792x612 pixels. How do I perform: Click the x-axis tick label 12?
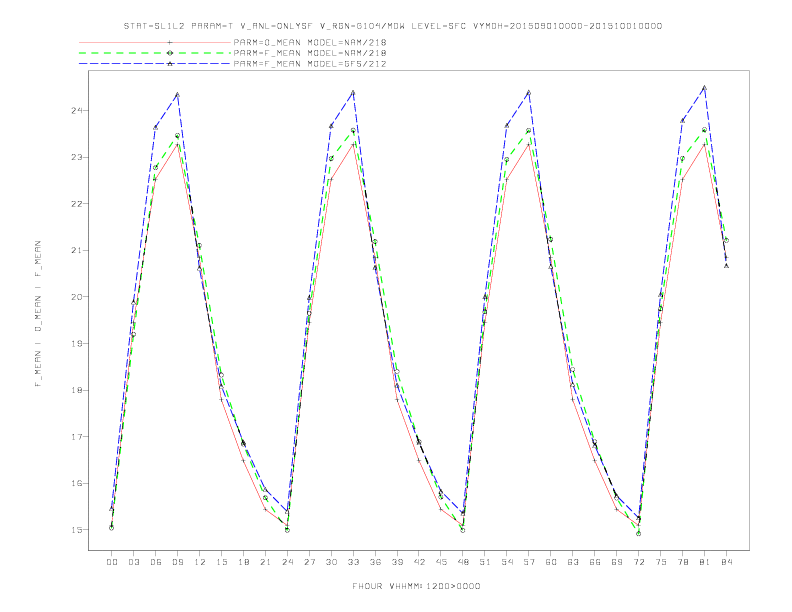click(200, 562)
